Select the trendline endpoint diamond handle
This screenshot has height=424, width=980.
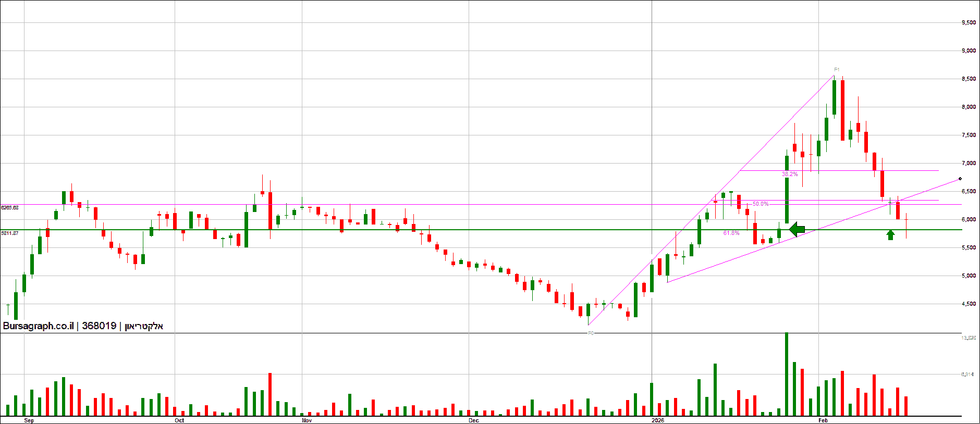[x=960, y=179]
